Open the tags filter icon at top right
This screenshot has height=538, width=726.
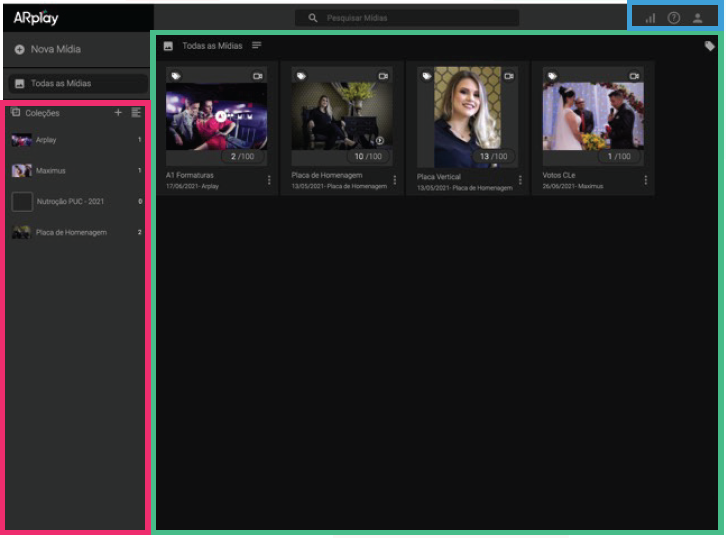click(709, 46)
